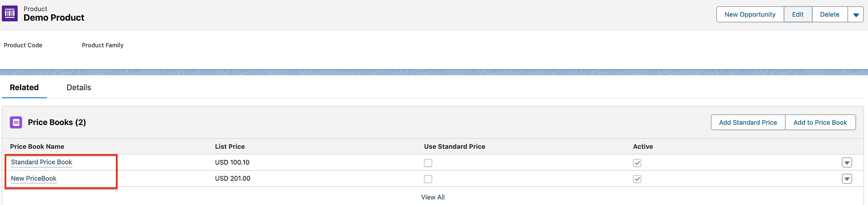
Task: Open the Standard Price Book link
Action: click(x=41, y=162)
